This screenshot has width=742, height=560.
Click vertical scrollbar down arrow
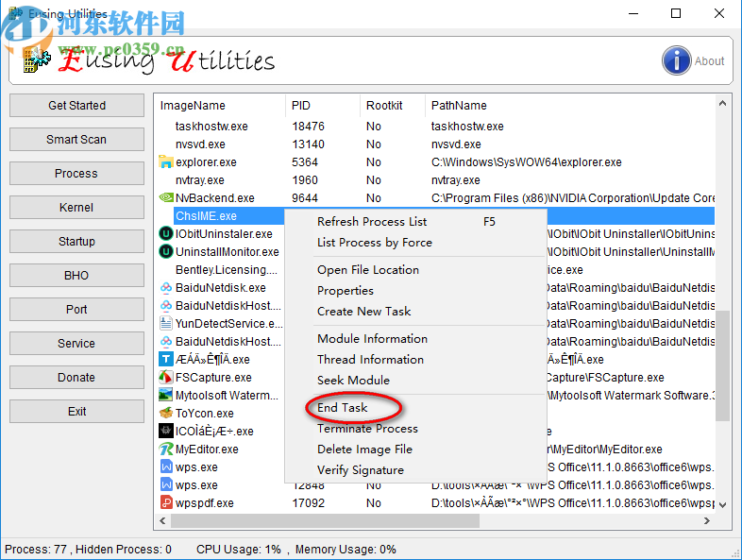[x=722, y=505]
